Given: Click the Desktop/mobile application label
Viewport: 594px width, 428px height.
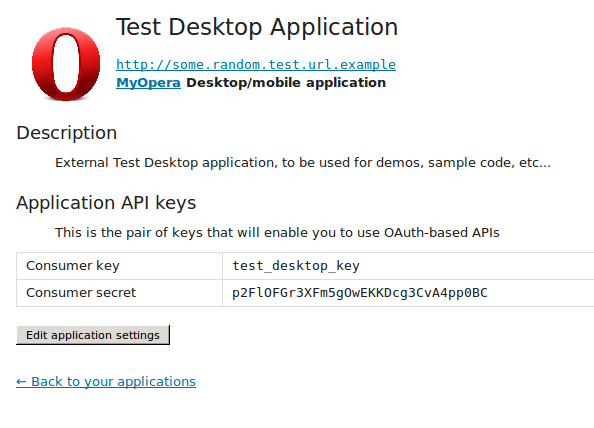Looking at the screenshot, I should pos(286,83).
